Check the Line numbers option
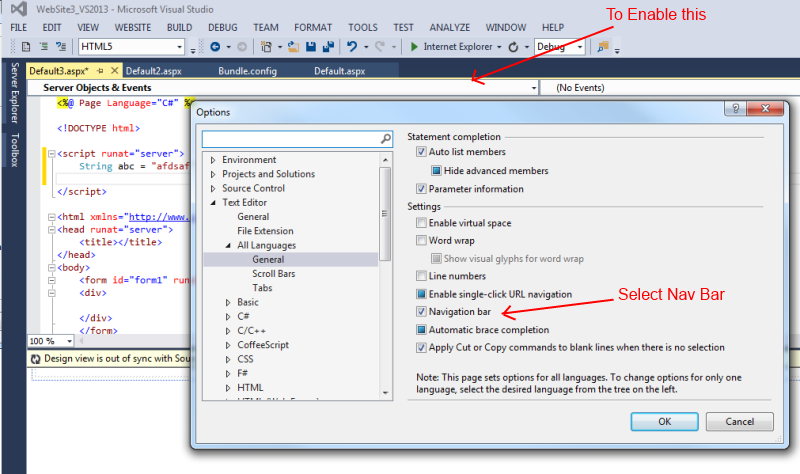Image resolution: width=800 pixels, height=474 pixels. [x=422, y=276]
